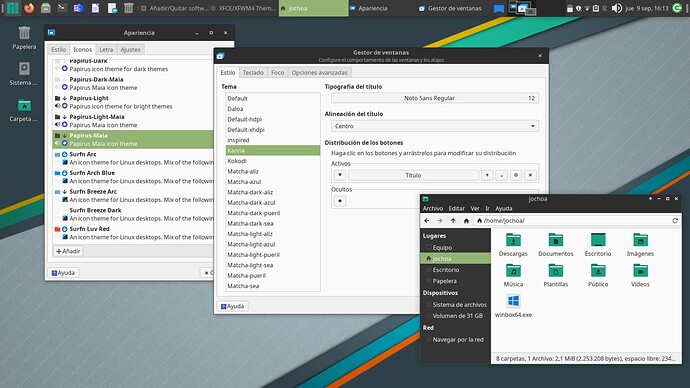Click the maximize button in Activos layout row

[516, 175]
